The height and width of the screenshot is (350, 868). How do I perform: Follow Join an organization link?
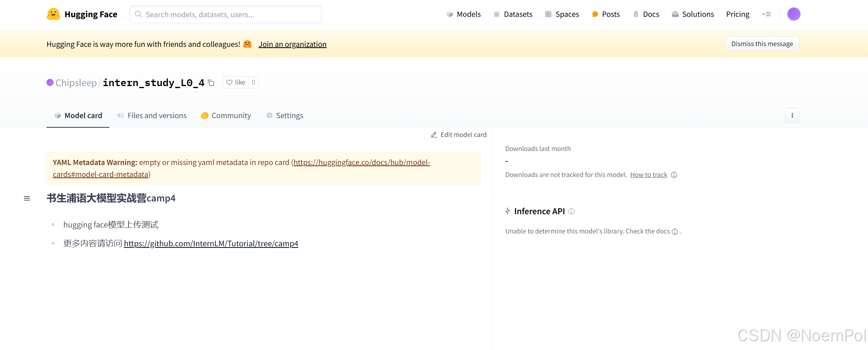(x=292, y=44)
